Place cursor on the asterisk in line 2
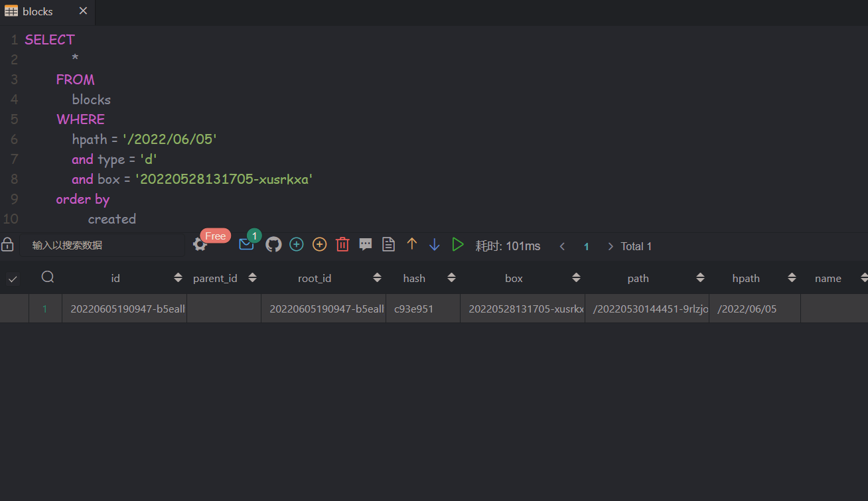Viewport: 868px width, 501px height. click(x=75, y=60)
